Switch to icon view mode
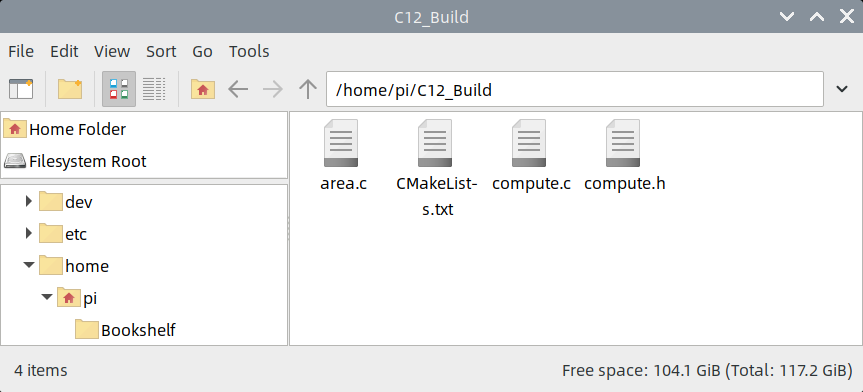This screenshot has height=392, width=863. point(119,89)
